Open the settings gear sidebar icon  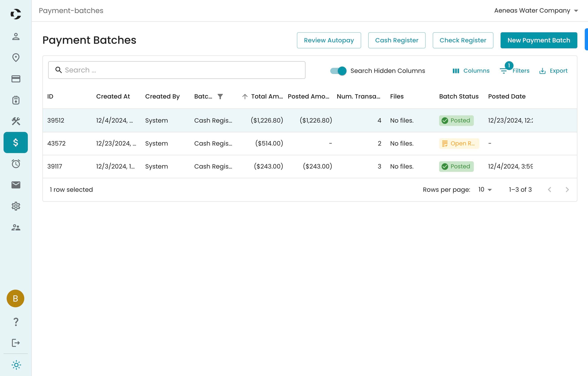tap(16, 206)
